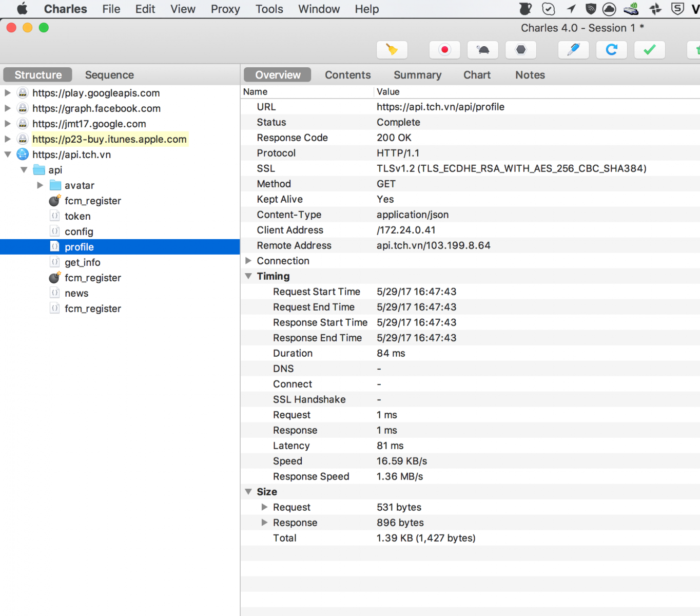
Task: Click the bomb icon of second fcm_register
Action: click(54, 278)
